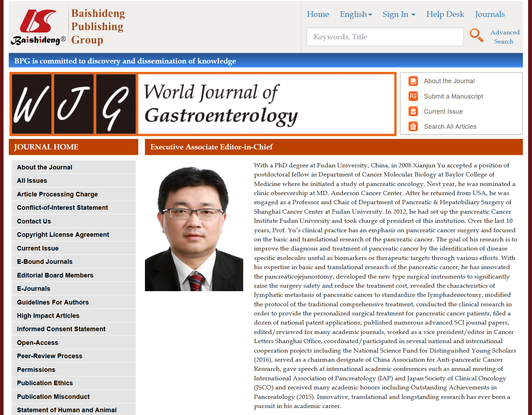
Task: Open Editorial Board Members sidebar item
Action: pyautogui.click(x=74, y=275)
